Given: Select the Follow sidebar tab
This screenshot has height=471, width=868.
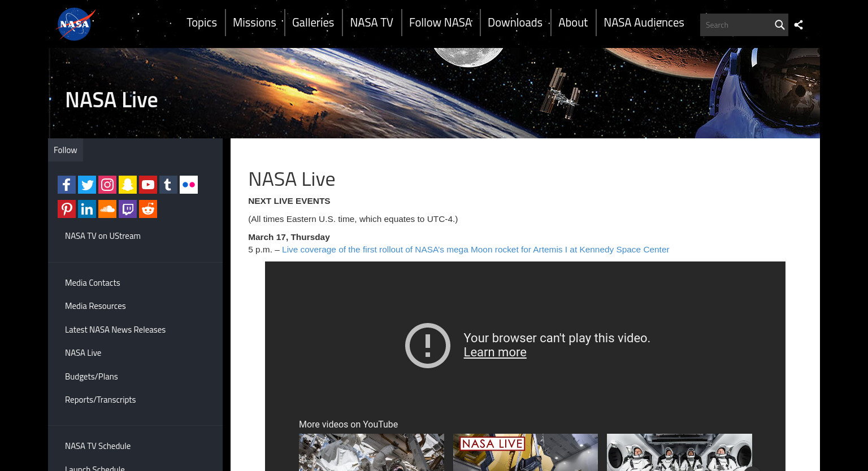Looking at the screenshot, I should pyautogui.click(x=66, y=150).
